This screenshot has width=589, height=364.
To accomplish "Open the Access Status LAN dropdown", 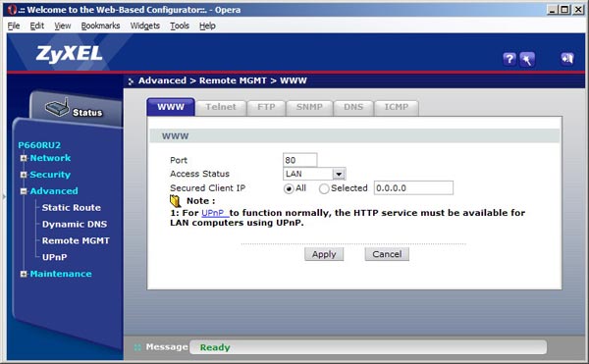I will click(x=314, y=174).
